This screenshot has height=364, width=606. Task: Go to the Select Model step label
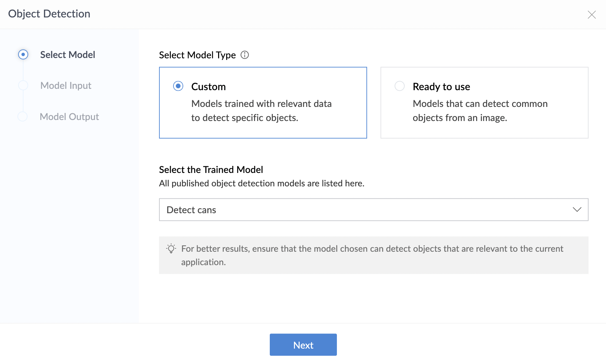click(x=67, y=55)
